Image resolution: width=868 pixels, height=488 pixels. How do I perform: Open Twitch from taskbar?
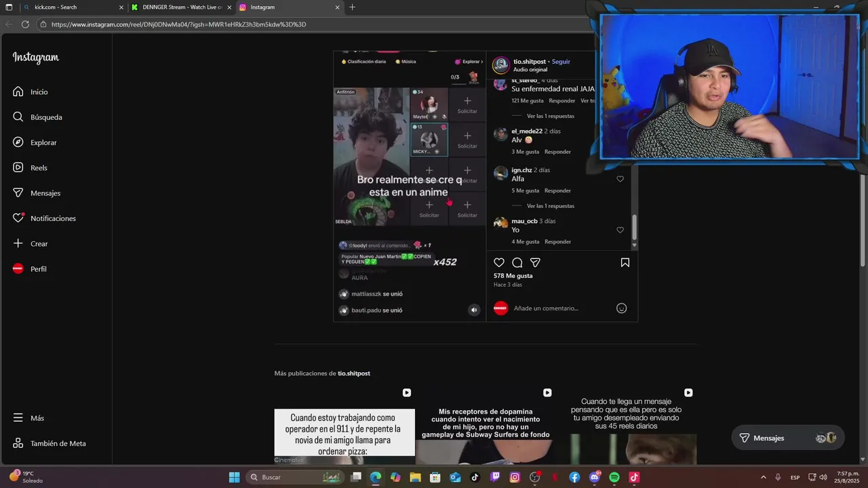coord(495,477)
